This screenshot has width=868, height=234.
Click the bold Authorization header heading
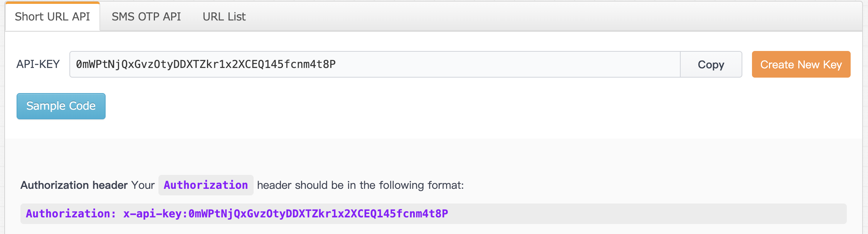pos(74,185)
